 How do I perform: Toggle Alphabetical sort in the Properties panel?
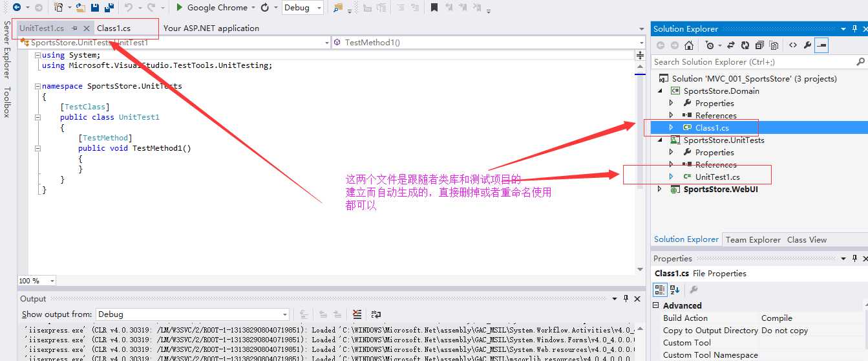(675, 290)
